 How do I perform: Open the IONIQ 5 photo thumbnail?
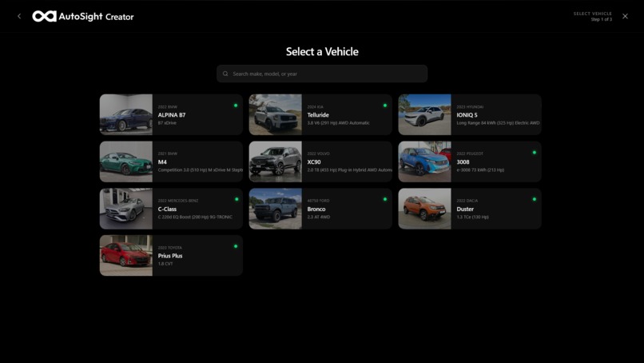click(425, 114)
